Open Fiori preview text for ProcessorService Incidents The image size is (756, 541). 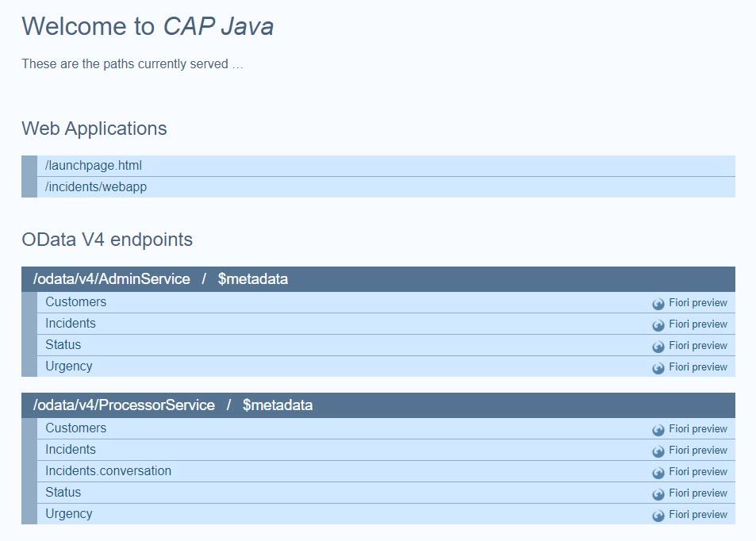coord(698,450)
